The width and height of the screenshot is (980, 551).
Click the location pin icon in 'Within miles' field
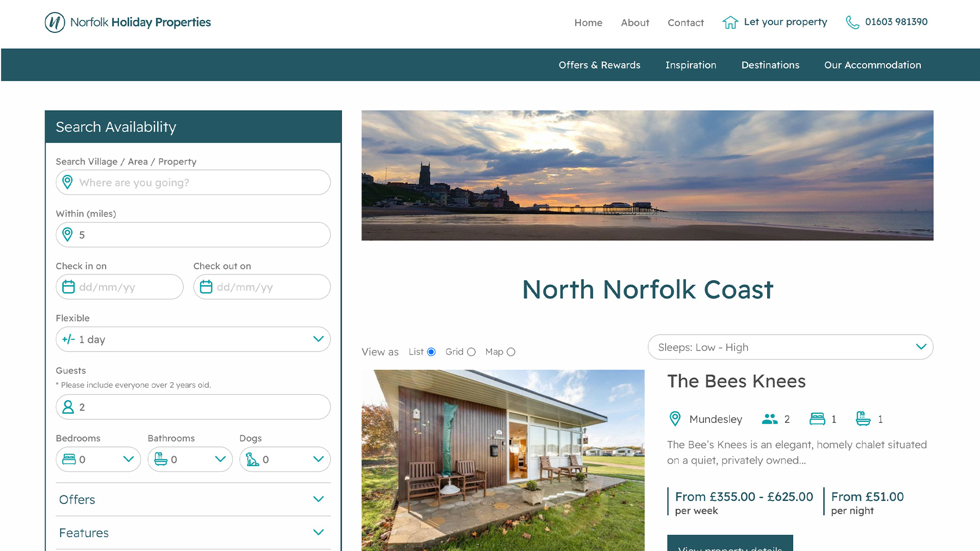tap(68, 235)
